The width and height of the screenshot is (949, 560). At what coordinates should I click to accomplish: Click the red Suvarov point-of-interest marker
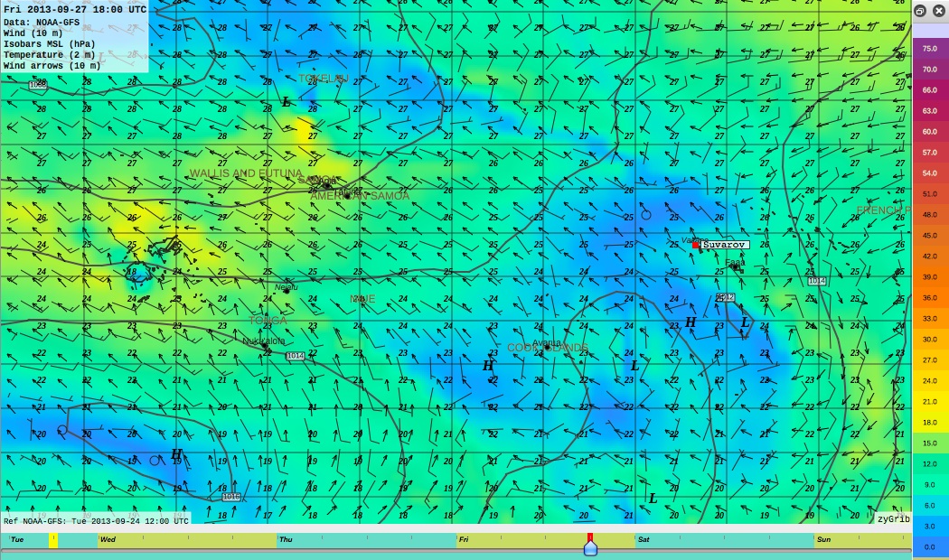(696, 244)
